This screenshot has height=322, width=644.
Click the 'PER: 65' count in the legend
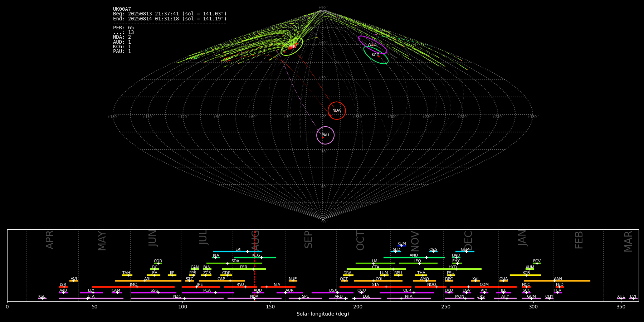123,28
